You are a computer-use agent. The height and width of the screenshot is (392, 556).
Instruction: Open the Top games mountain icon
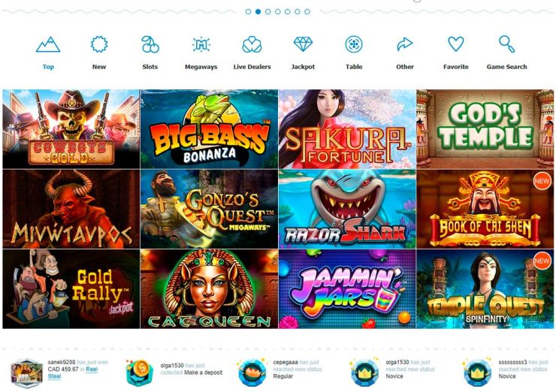48,44
